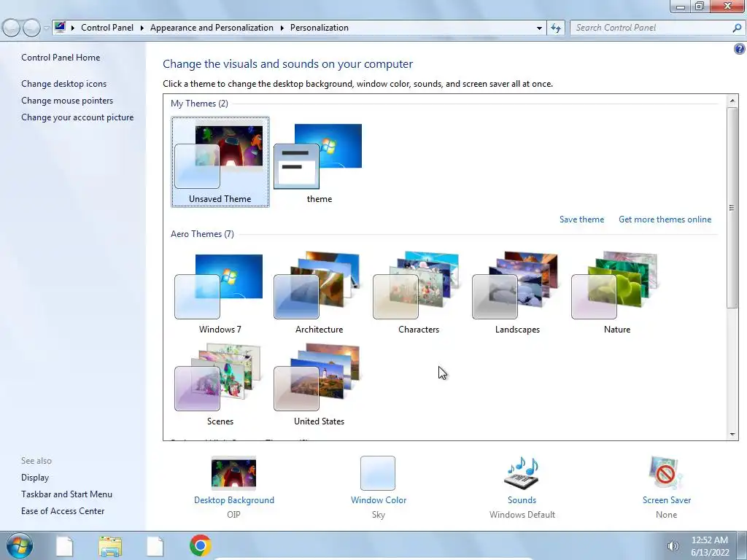747x560 pixels.
Task: Open the Explorer folder taskbar icon
Action: tap(110, 546)
